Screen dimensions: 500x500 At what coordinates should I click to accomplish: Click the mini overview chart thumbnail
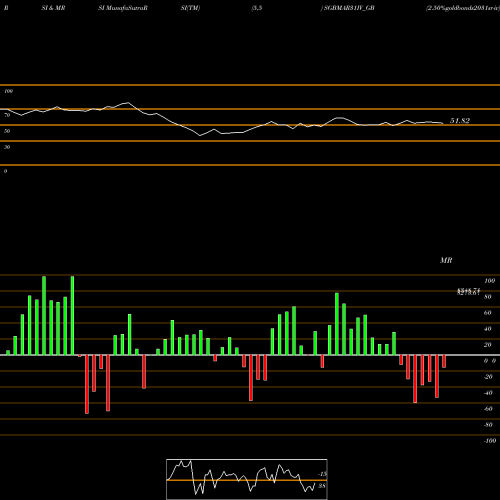[247, 479]
